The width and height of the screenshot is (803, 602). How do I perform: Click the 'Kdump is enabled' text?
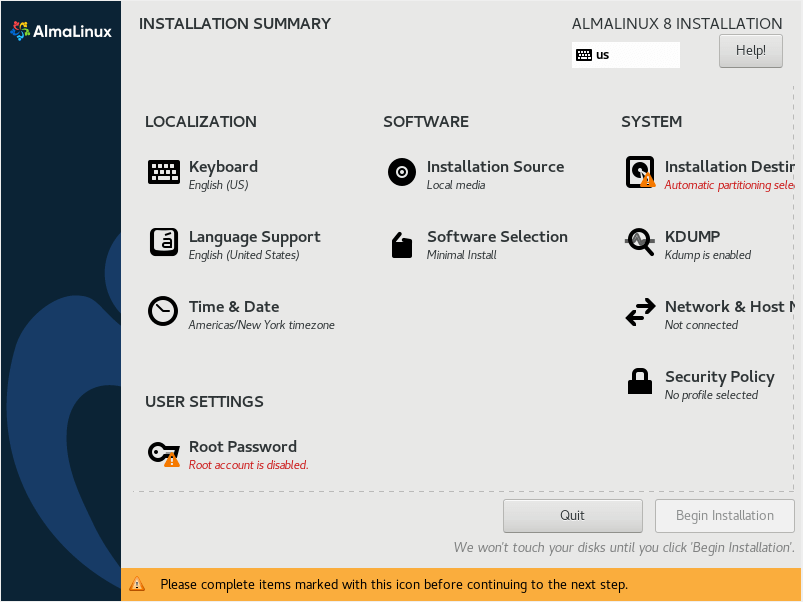(708, 255)
